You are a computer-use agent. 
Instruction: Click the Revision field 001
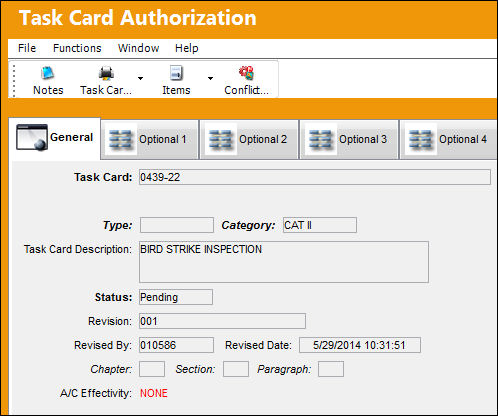tap(222, 321)
